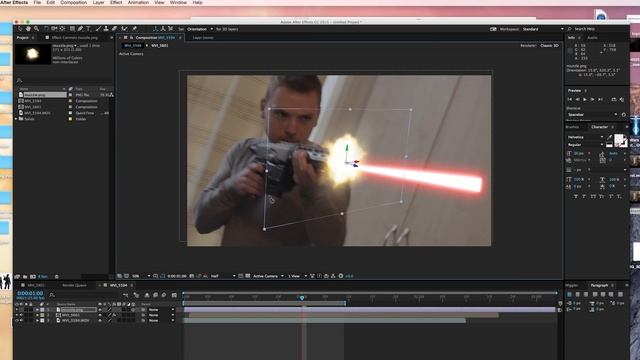The width and height of the screenshot is (640, 360).
Task: Expand muzzle.png layer properties in timeline
Action: coord(37,310)
